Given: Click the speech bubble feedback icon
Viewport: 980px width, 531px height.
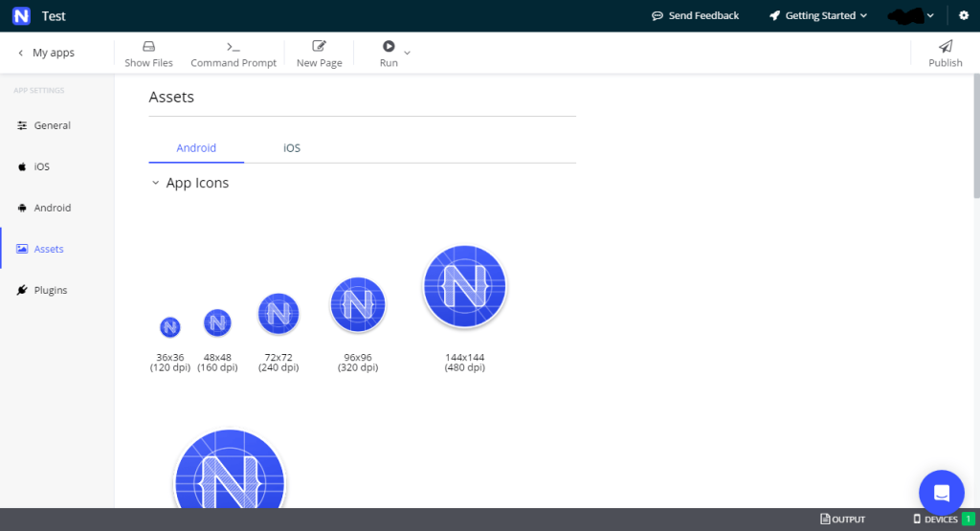Looking at the screenshot, I should tap(657, 15).
